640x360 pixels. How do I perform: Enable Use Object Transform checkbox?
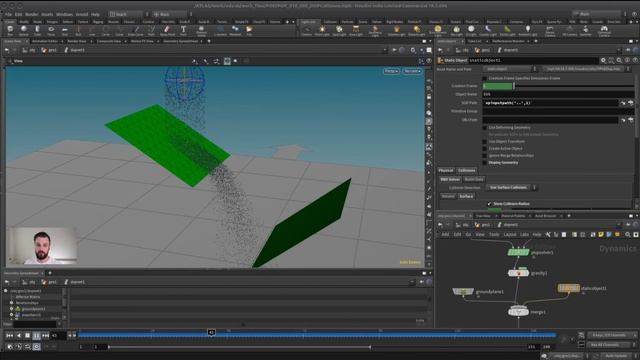(484, 142)
